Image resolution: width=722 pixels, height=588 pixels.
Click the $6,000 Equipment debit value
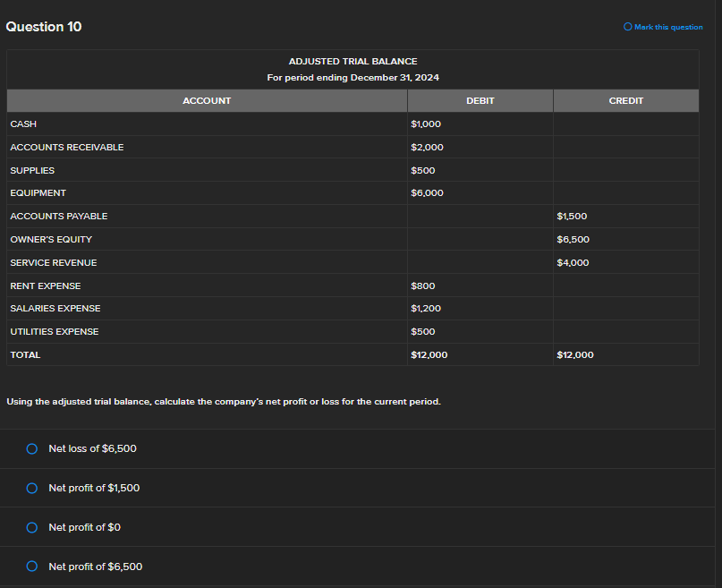(427, 192)
